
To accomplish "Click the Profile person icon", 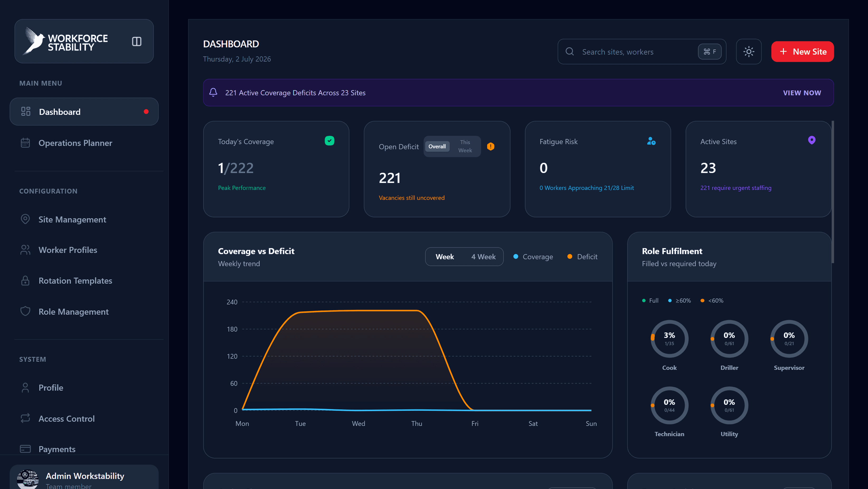I will (25, 388).
